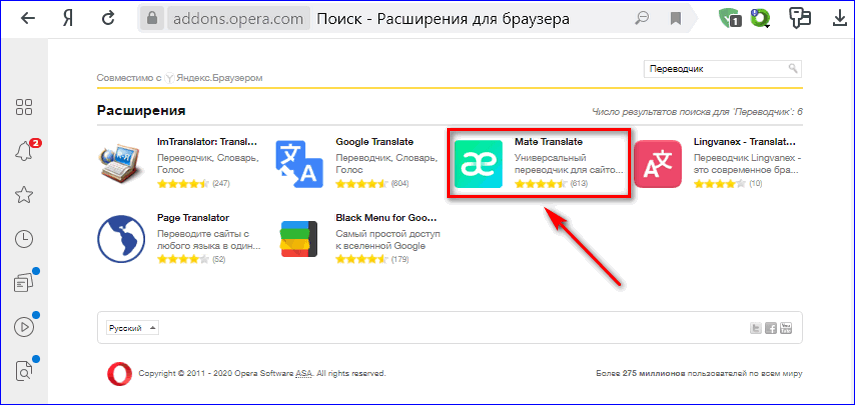This screenshot has width=855, height=405.
Task: Click the Mate Translate star rating (813)
Action: point(541,184)
